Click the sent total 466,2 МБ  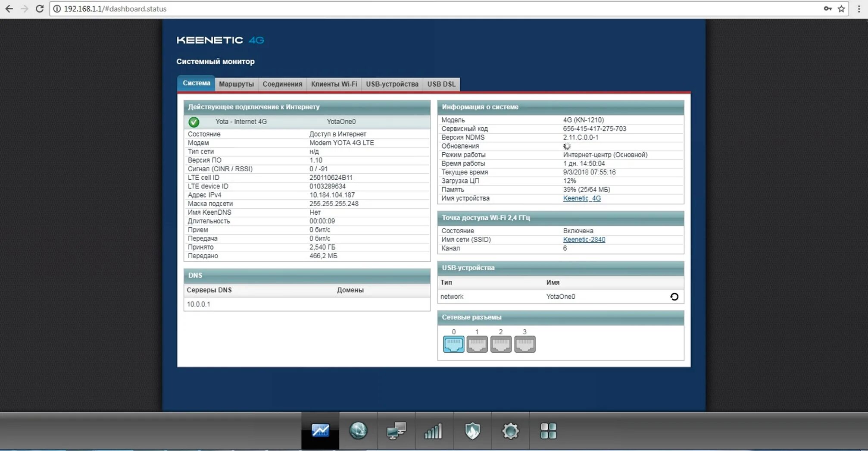point(323,256)
